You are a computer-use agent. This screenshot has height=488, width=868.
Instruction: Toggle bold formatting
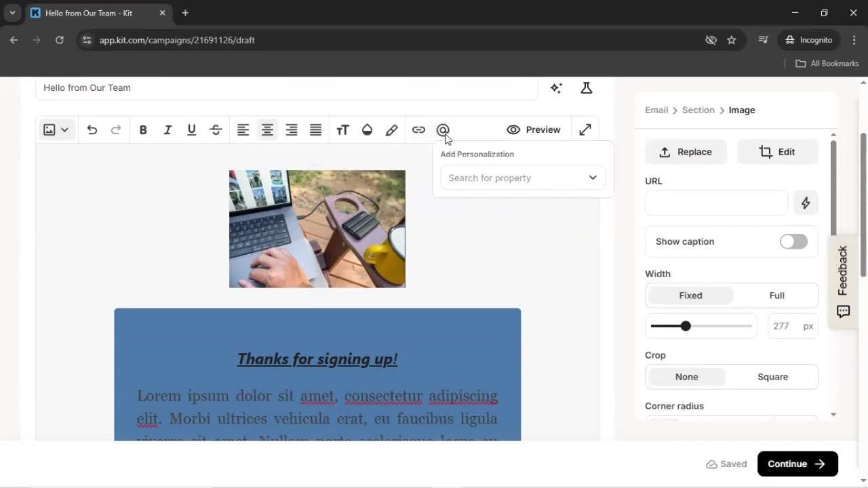[143, 129]
